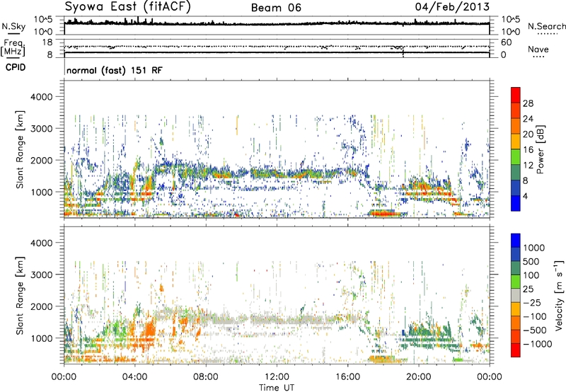Image resolution: width=566 pixels, height=392 pixels.
Task: Pick the light green segment of Velocity color bar
Action: 516,282
